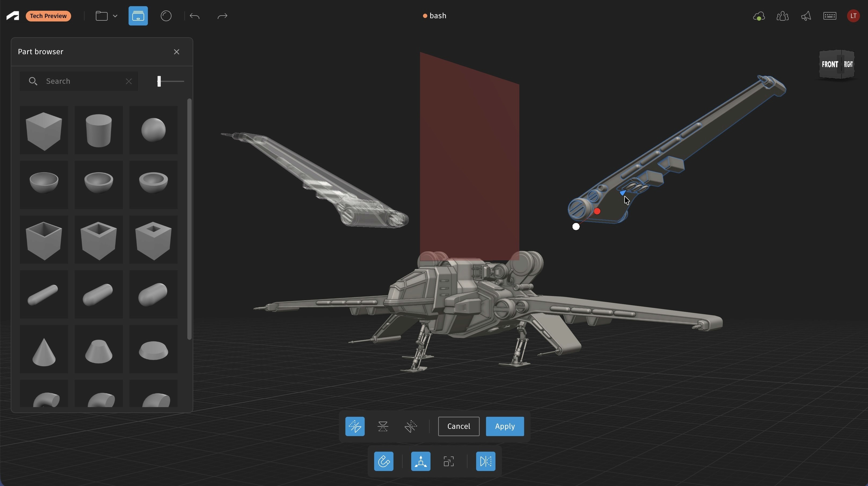Close the Part browser panel
Image resolution: width=868 pixels, height=486 pixels.
coord(177,52)
